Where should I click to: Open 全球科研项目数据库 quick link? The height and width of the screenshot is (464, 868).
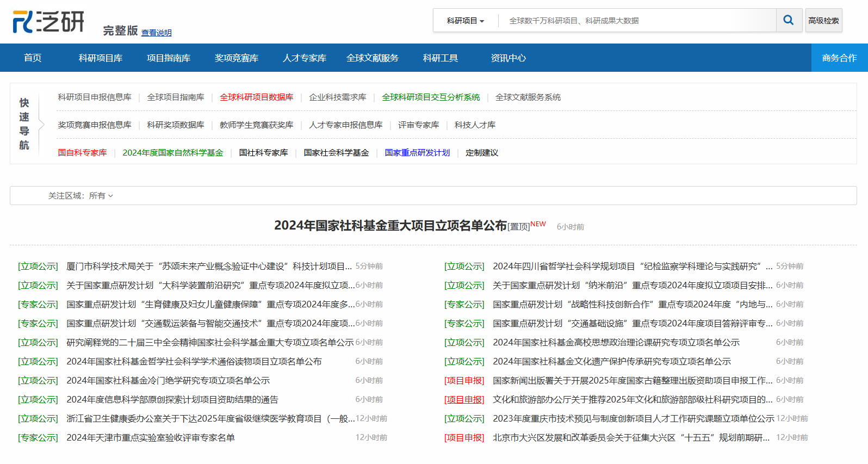coord(257,97)
